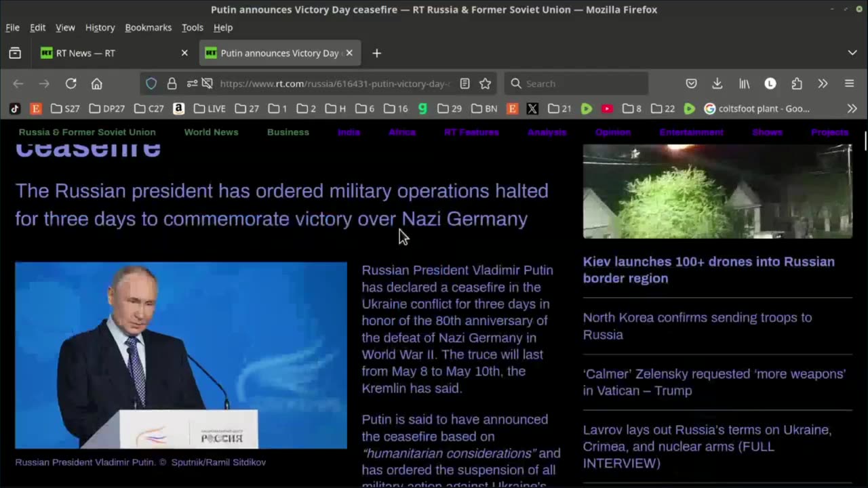The width and height of the screenshot is (868, 488).
Task: Open Lavrov lays out Russia's terms article
Action: (x=707, y=447)
